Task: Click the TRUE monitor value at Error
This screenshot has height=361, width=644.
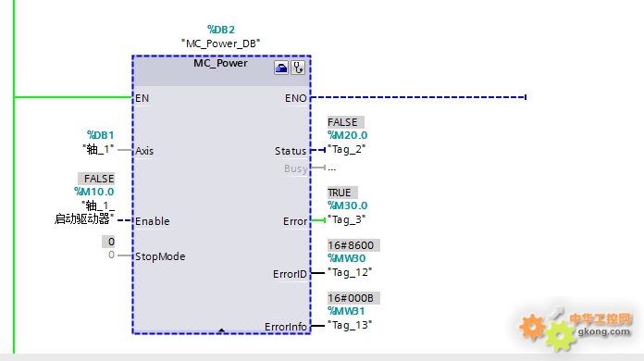Action: coord(342,193)
